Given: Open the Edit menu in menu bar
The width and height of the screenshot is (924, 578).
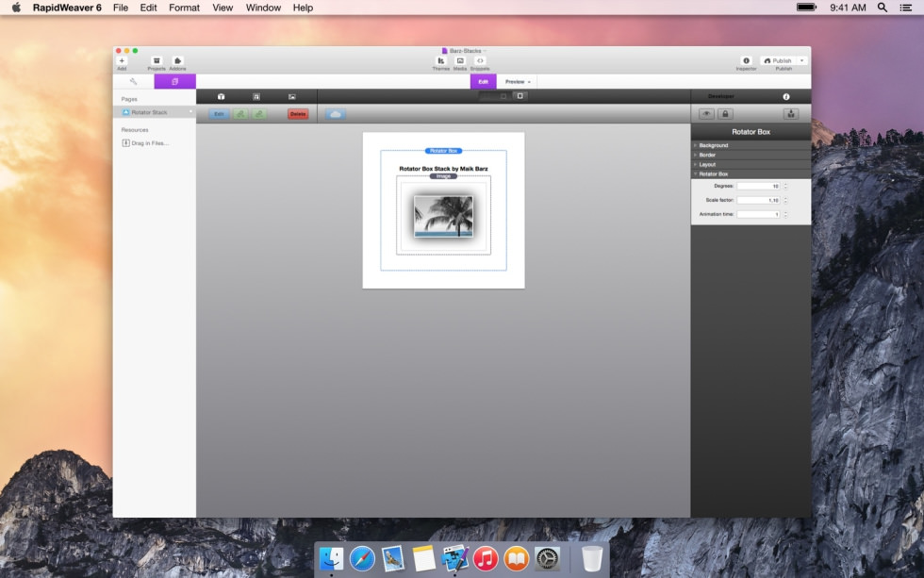Looking at the screenshot, I should click(x=149, y=8).
